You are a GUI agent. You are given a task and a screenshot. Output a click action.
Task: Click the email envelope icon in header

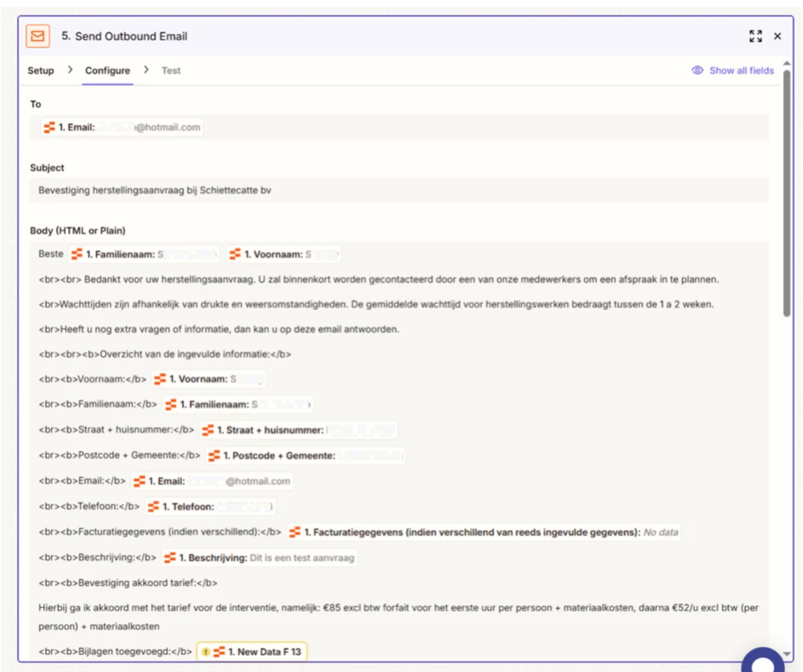pyautogui.click(x=37, y=37)
